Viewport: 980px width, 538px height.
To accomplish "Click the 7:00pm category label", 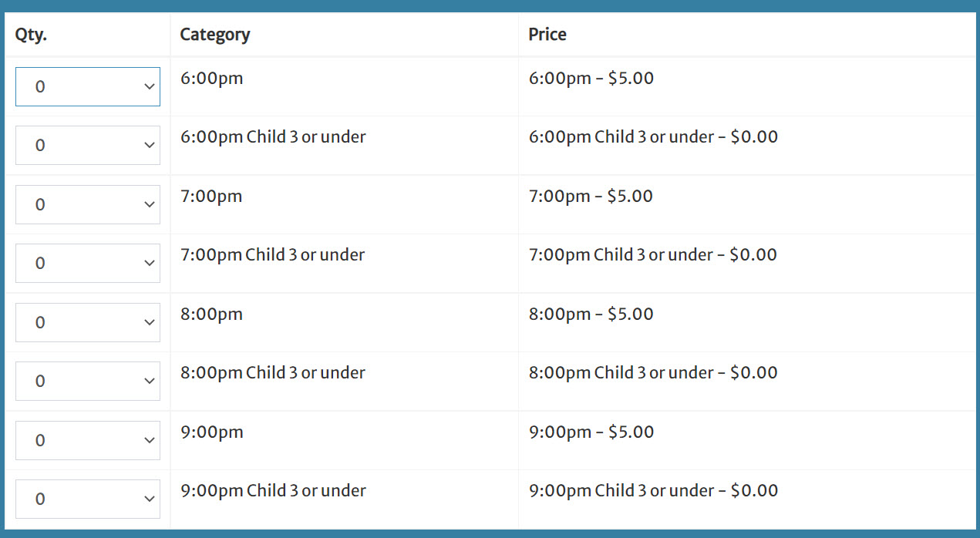I will [211, 197].
